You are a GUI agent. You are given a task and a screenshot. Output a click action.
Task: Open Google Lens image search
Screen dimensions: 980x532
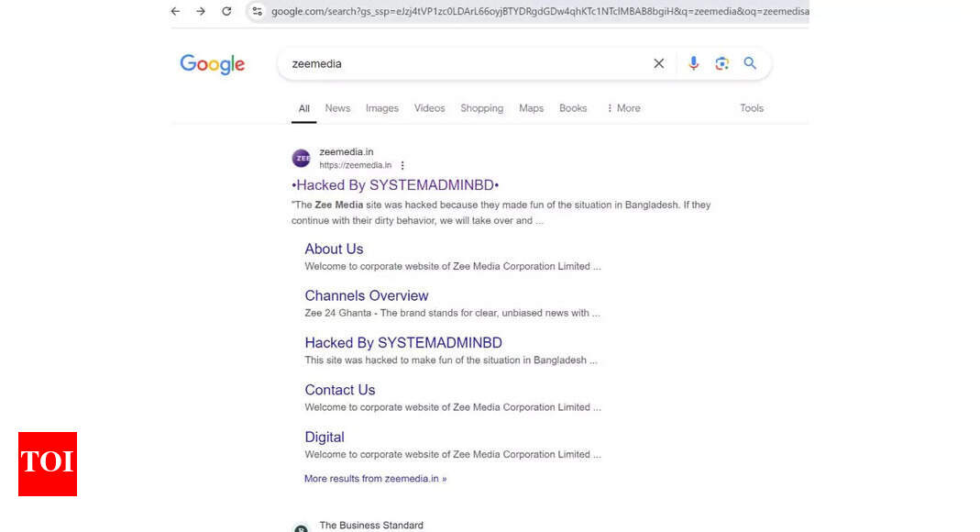point(721,63)
